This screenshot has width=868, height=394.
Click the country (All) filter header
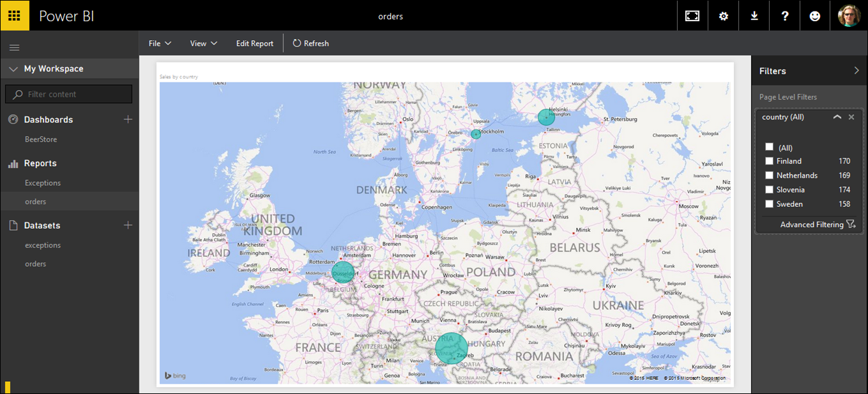[783, 117]
